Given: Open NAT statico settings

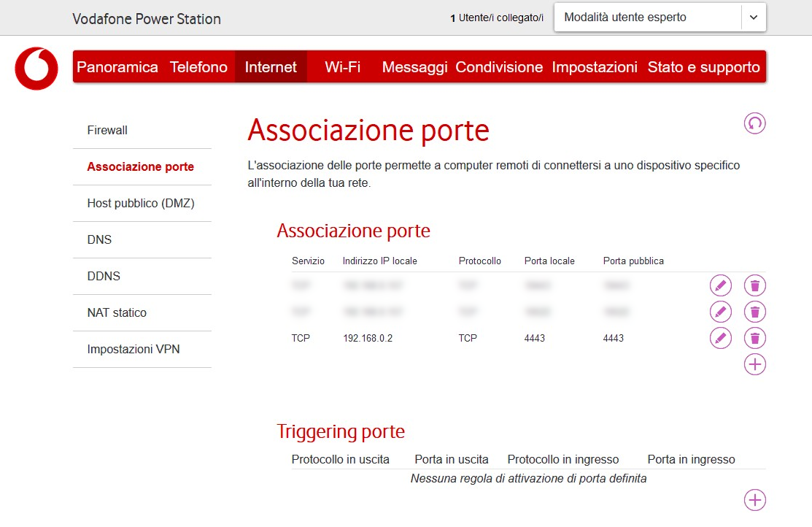Looking at the screenshot, I should [x=115, y=312].
